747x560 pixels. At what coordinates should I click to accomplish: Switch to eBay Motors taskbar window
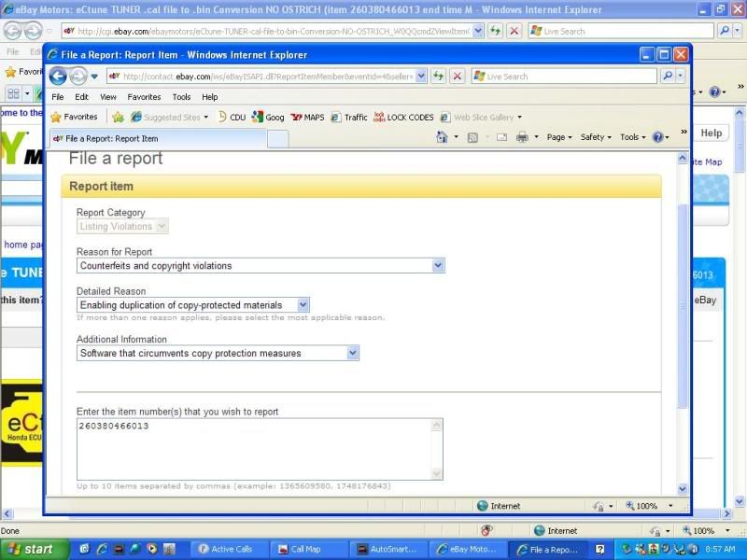[x=467, y=549]
